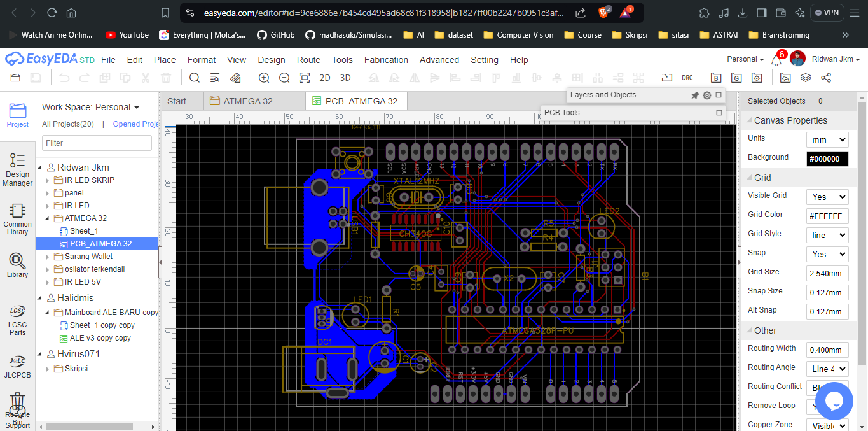Run the DRC design rule check

[x=687, y=78]
